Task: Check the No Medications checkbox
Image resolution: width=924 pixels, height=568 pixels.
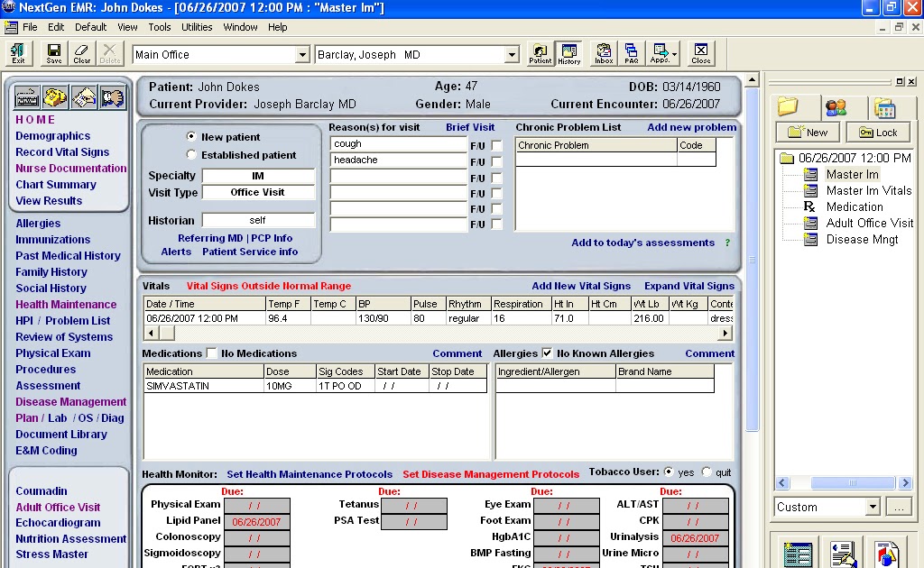Action: tap(212, 353)
